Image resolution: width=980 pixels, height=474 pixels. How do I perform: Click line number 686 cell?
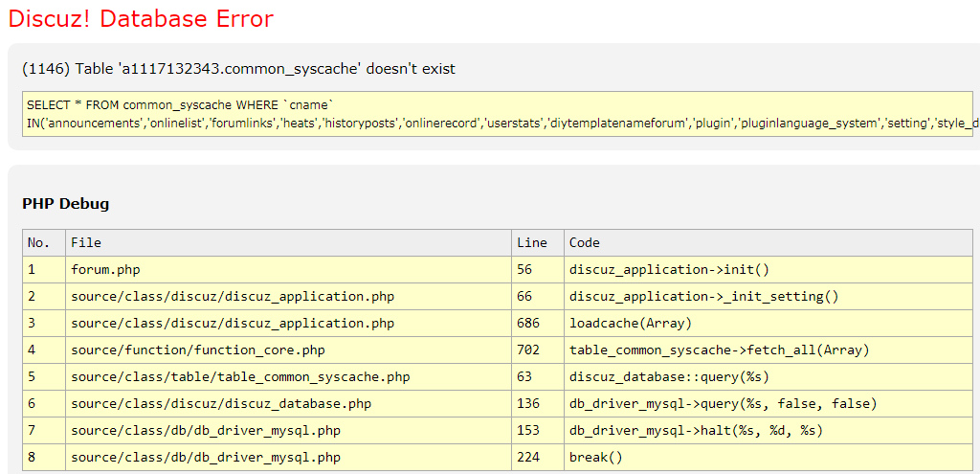[538, 324]
